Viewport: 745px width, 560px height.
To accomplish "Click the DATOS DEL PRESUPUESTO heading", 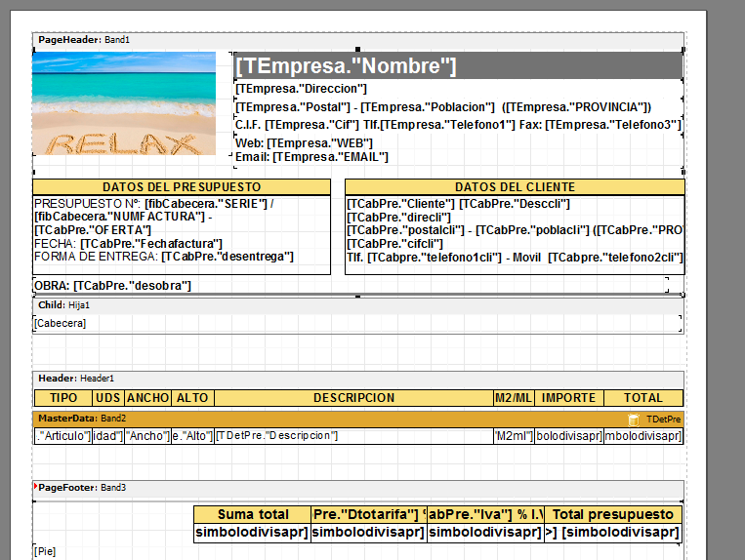I will click(182, 187).
